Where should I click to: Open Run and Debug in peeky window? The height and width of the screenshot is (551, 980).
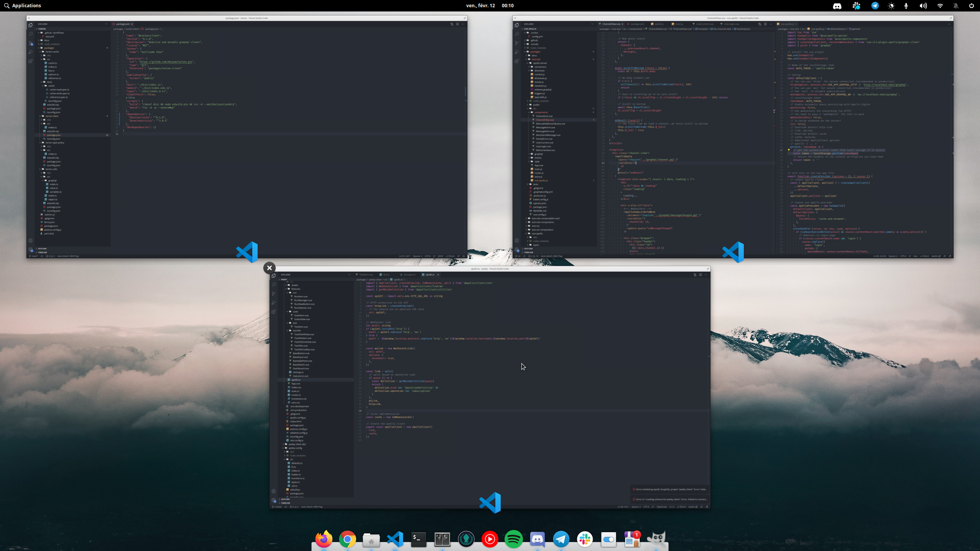[x=274, y=303]
